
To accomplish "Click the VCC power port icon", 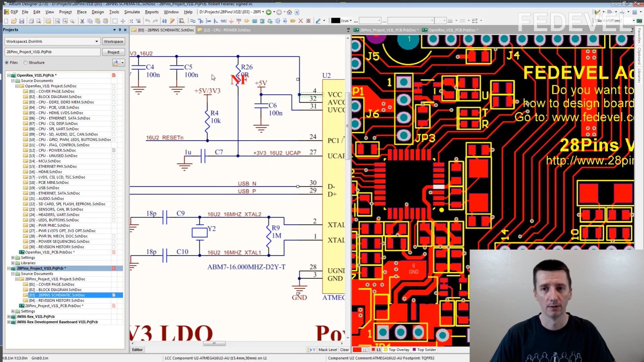I will 239,21.
